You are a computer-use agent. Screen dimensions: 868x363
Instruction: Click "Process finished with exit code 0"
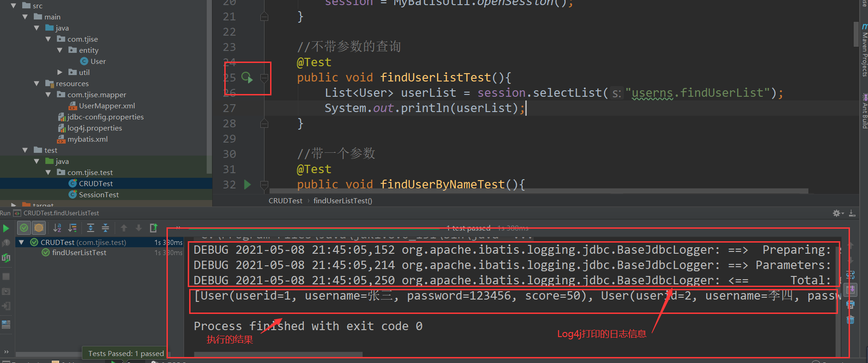point(308,326)
